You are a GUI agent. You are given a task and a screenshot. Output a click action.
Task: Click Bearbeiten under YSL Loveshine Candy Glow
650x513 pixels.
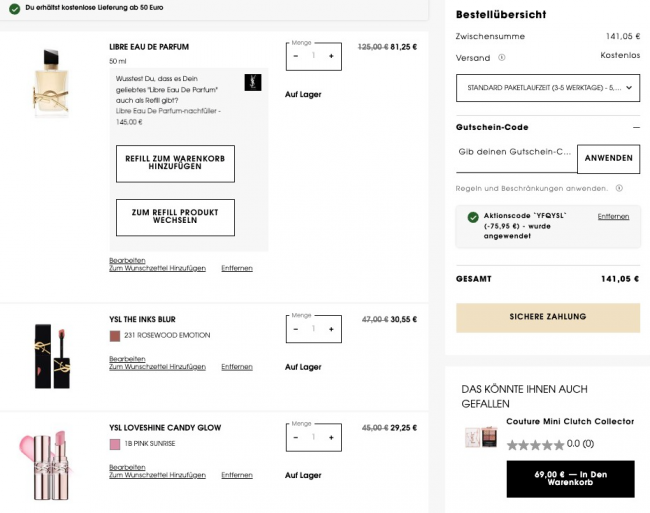127,467
